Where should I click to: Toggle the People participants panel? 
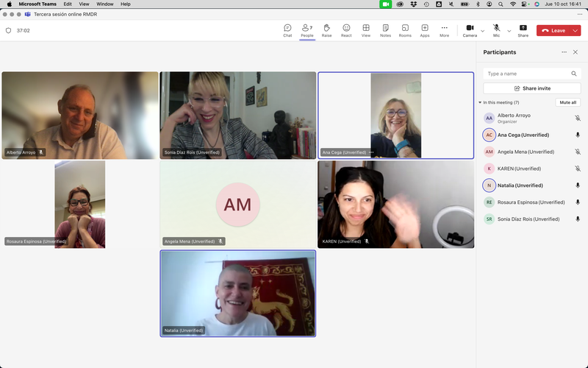click(307, 30)
